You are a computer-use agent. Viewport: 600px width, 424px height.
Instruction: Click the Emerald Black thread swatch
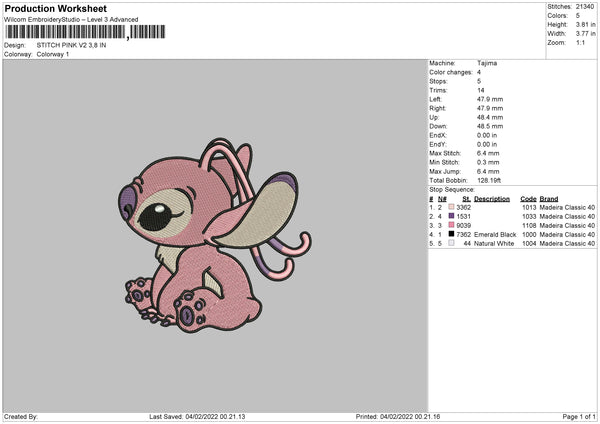point(451,234)
